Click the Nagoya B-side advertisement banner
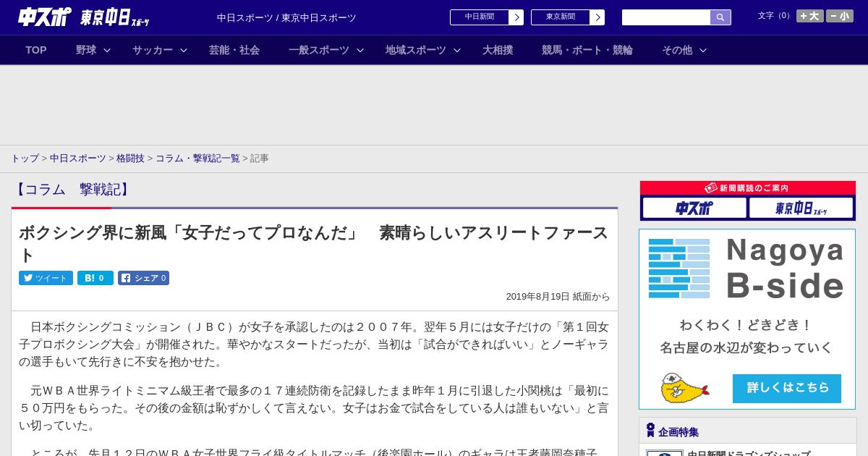The image size is (868, 456). (747, 319)
